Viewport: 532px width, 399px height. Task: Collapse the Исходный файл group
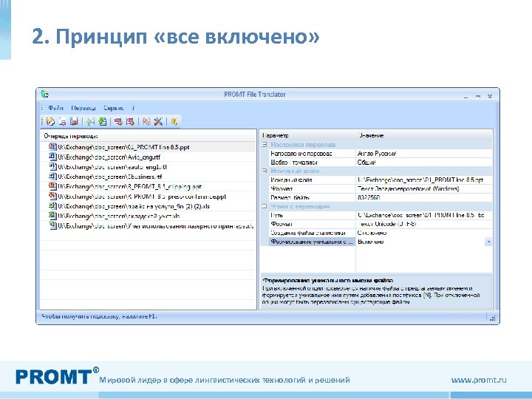[265, 171]
